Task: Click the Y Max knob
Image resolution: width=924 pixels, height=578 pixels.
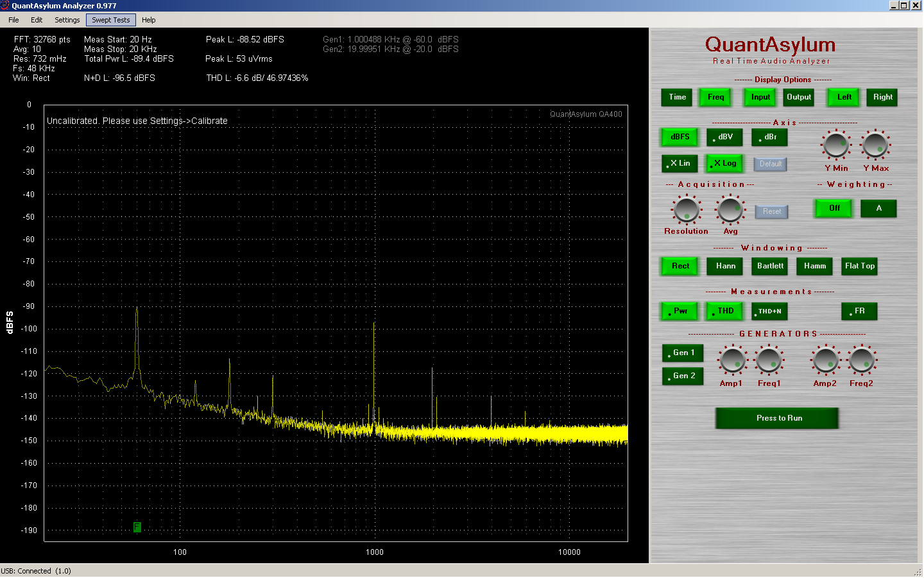Action: (875, 145)
